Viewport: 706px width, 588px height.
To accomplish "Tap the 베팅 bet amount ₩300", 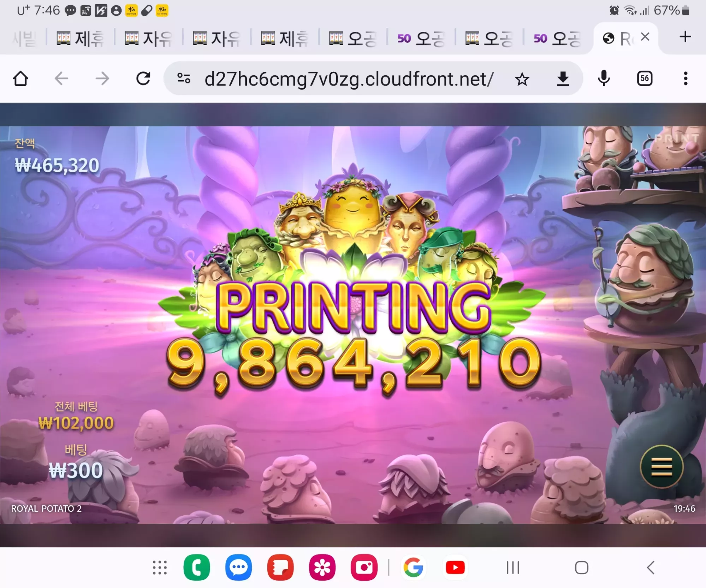I will (76, 470).
